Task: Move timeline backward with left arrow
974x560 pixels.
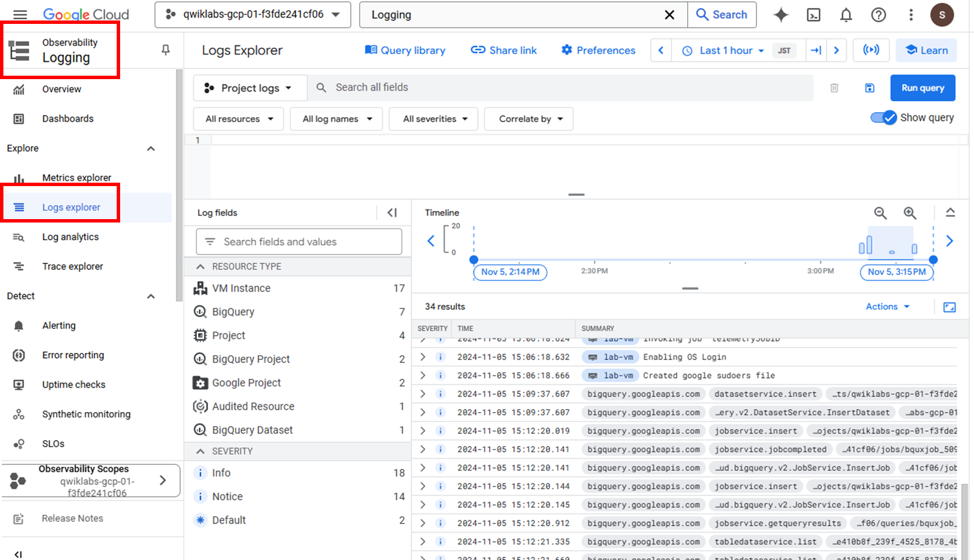Action: tap(431, 241)
